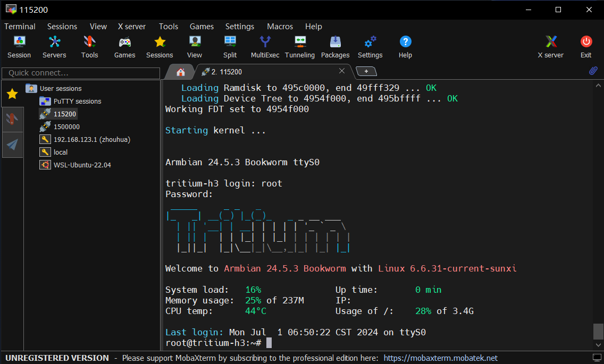
Task: Open the Settings gears toolbar icon
Action: pos(370,47)
